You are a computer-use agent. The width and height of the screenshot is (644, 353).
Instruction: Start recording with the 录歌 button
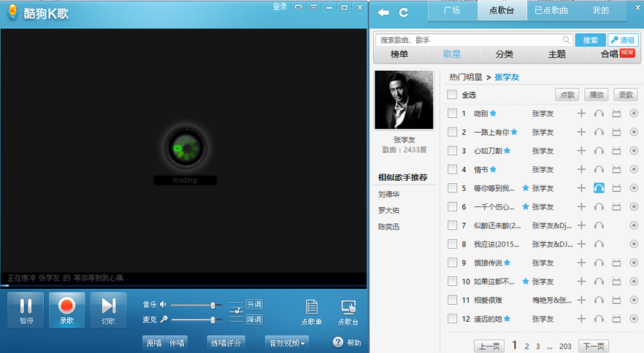click(67, 310)
